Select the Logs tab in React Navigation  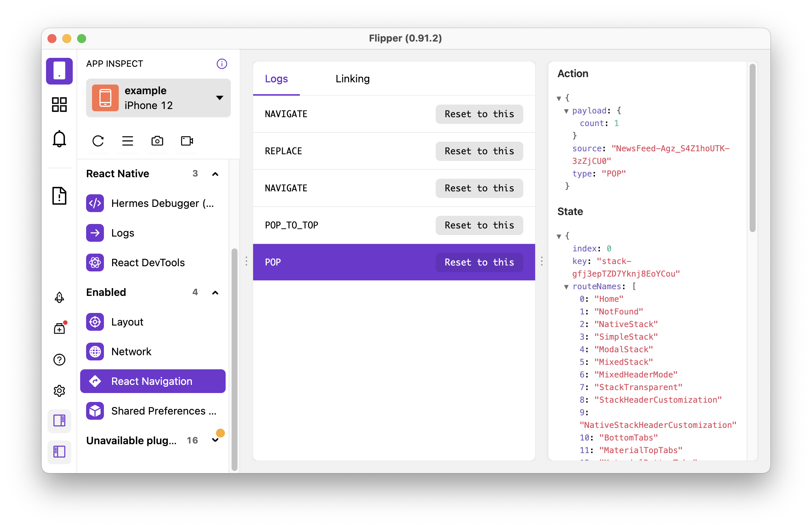pyautogui.click(x=276, y=78)
